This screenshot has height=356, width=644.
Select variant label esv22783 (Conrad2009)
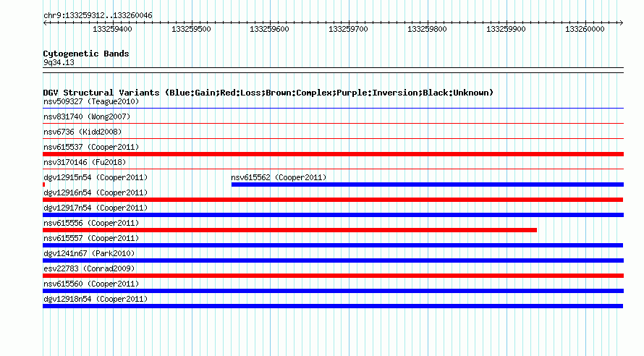pyautogui.click(x=89, y=268)
